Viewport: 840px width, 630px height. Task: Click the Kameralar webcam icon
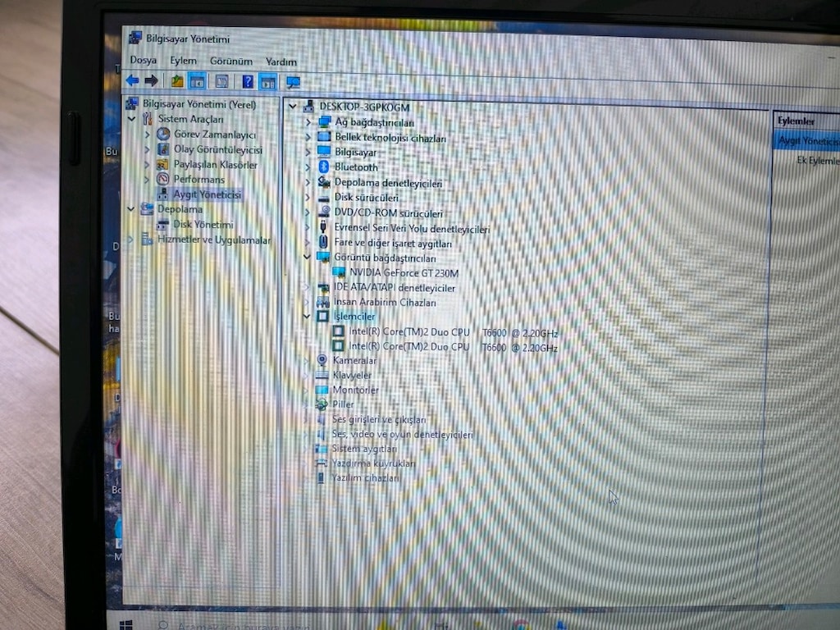[x=322, y=360]
